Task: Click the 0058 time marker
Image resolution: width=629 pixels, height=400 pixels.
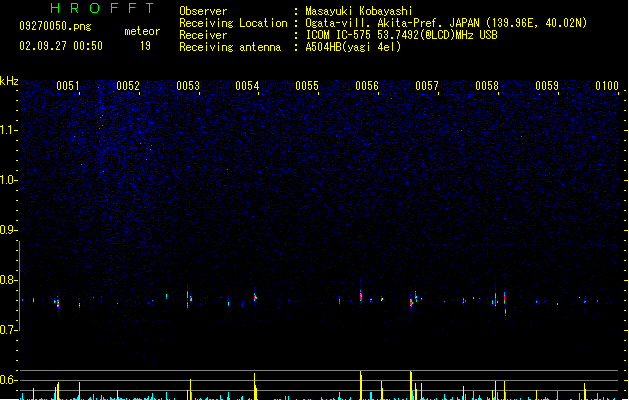Action: coord(487,86)
